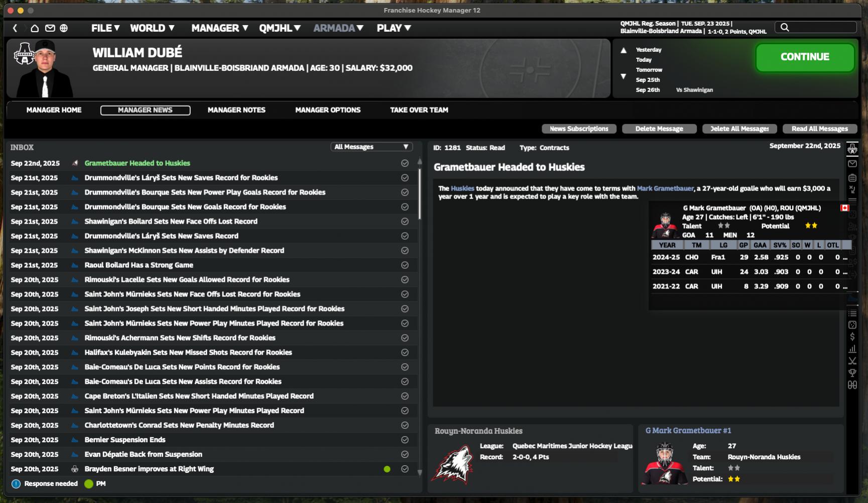Toggle read checkmark on Raoul Boilard Strong Game
The width and height of the screenshot is (868, 503).
[x=405, y=265]
